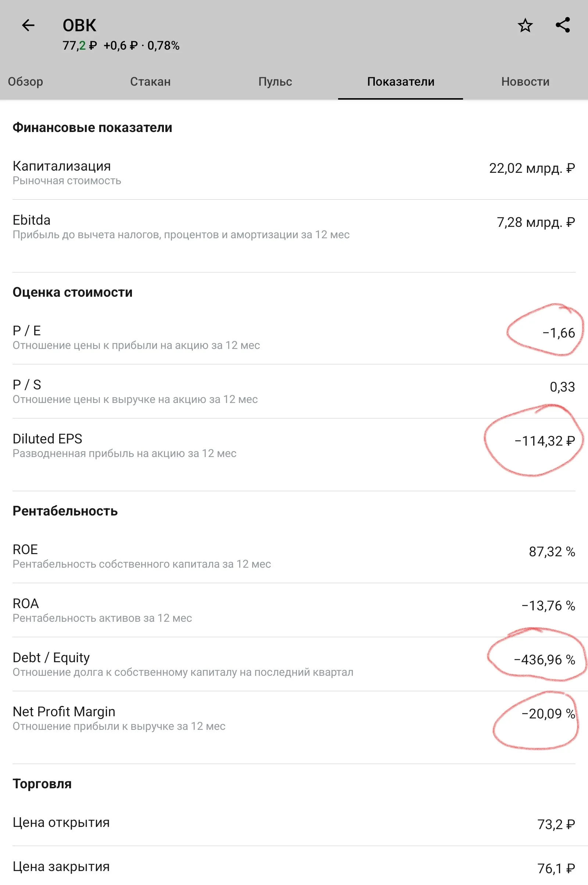The image size is (588, 885).
Task: Add ОВК to favorites with star icon
Action: 525,25
